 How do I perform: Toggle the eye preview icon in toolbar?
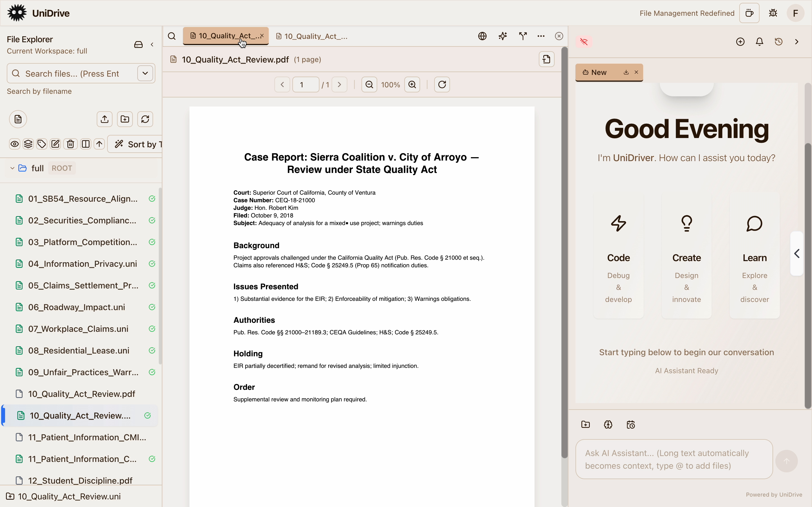(x=14, y=144)
